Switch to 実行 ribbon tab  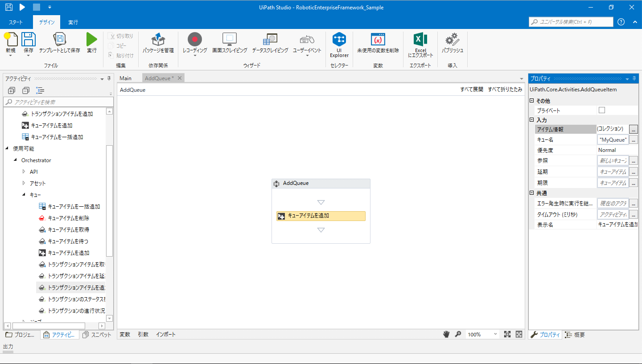(73, 22)
